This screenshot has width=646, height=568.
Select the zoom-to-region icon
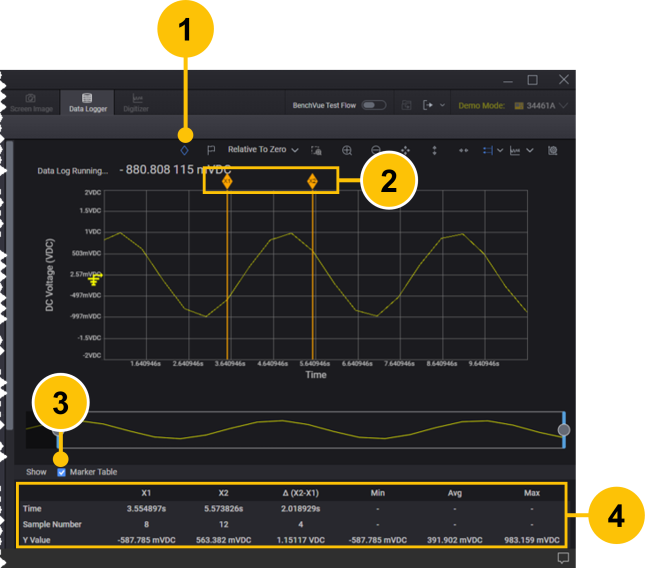(316, 150)
